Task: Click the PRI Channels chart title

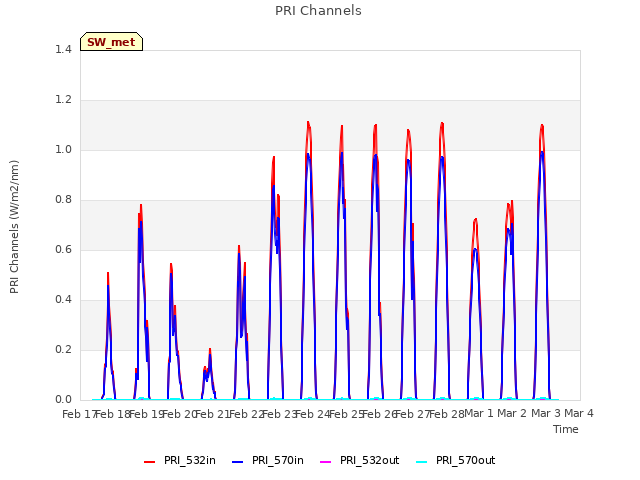Action: (x=318, y=11)
